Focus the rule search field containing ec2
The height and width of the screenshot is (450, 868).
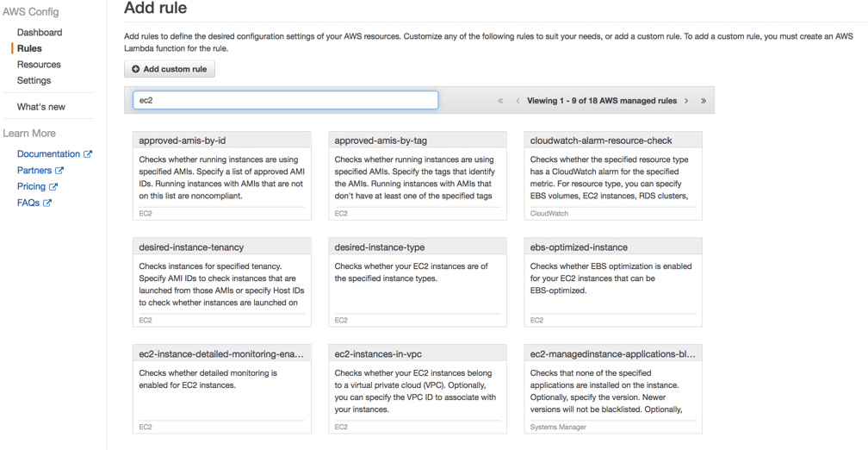click(x=286, y=100)
